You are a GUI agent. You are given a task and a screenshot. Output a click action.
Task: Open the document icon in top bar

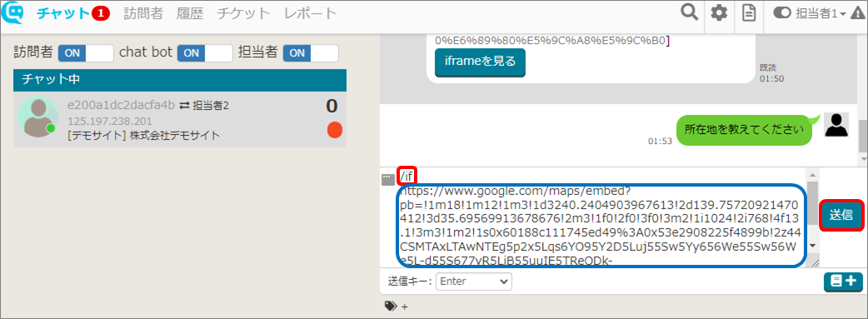click(749, 13)
